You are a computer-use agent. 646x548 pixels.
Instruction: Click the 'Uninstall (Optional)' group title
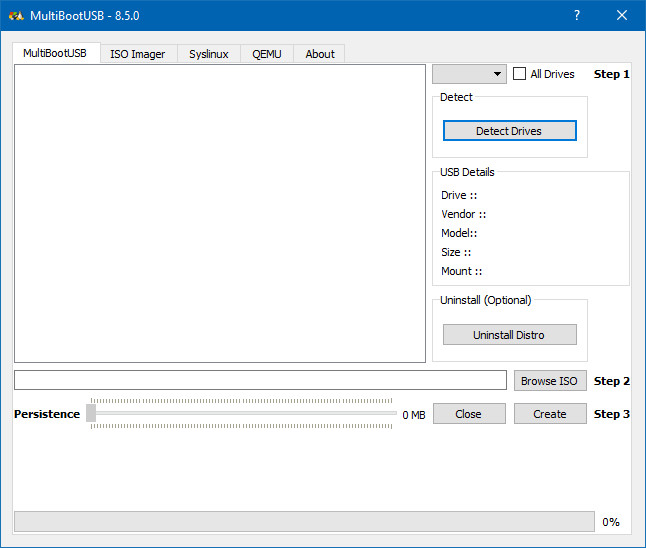[486, 300]
